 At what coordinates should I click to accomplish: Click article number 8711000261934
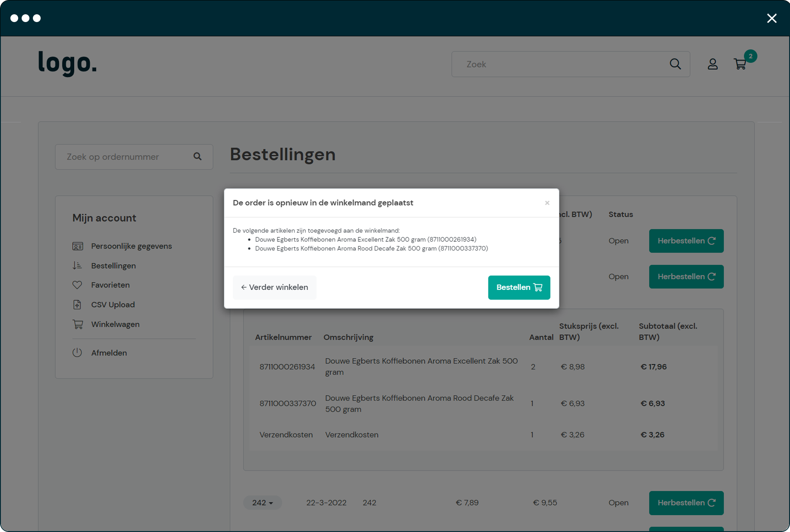point(287,367)
